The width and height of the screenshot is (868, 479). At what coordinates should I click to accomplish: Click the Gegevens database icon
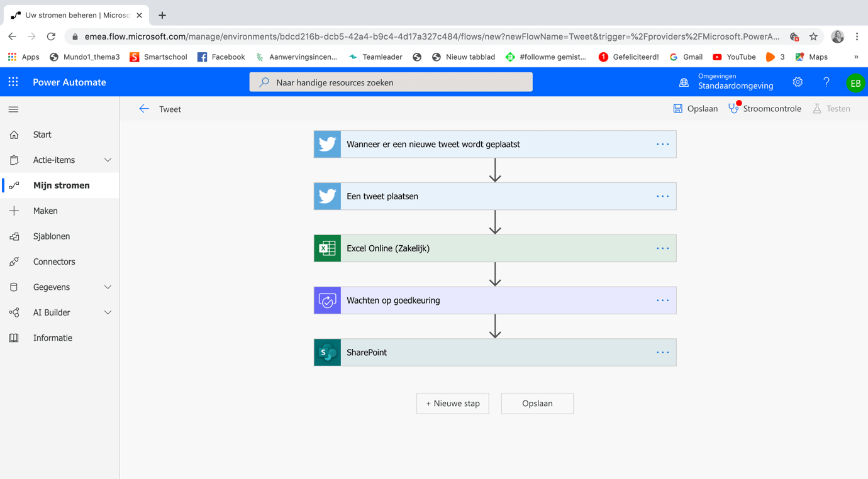(14, 287)
